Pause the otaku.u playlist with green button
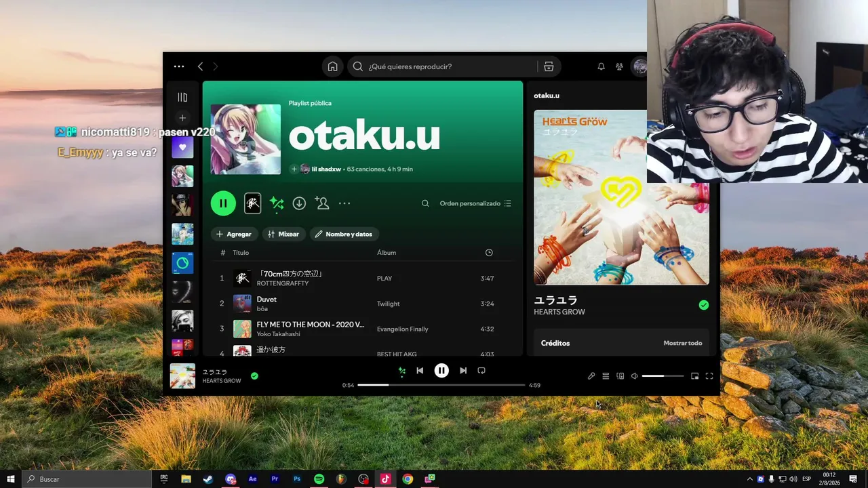Viewport: 868px width, 488px height. pos(223,203)
